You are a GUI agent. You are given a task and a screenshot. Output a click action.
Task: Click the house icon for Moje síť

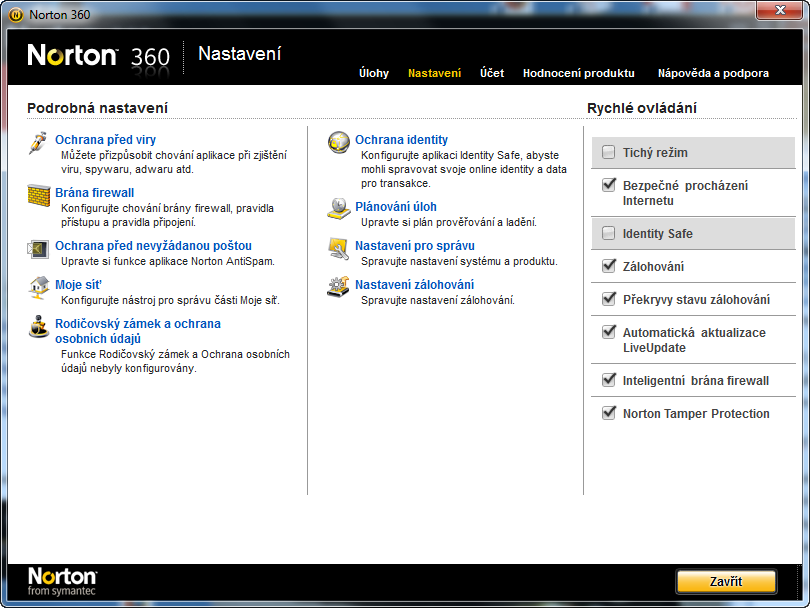[x=38, y=287]
